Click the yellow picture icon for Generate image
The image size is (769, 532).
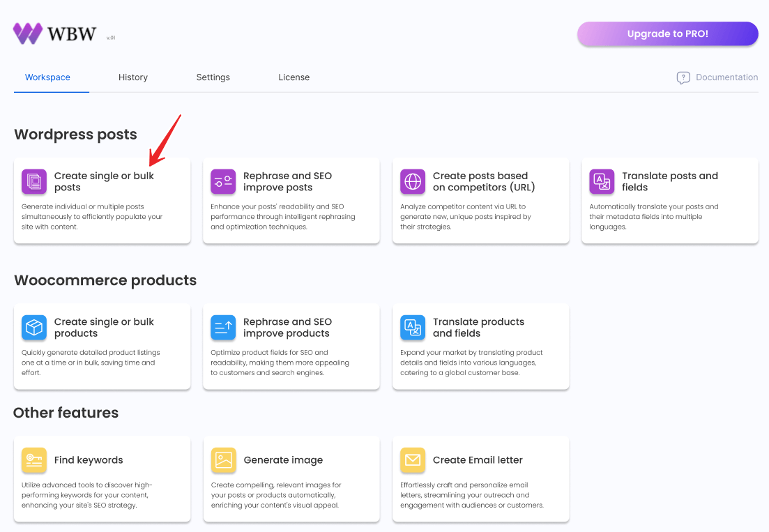coord(223,460)
